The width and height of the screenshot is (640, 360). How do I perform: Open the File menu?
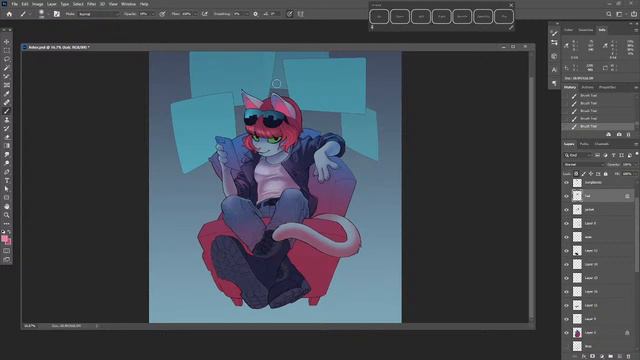coord(14,4)
